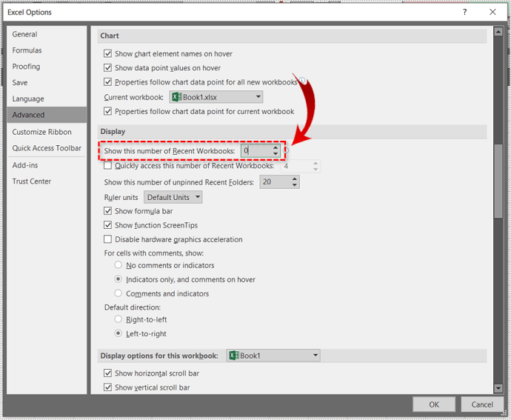Image resolution: width=511 pixels, height=420 pixels.
Task: Uncheck Show chart element names on hover
Action: click(108, 53)
